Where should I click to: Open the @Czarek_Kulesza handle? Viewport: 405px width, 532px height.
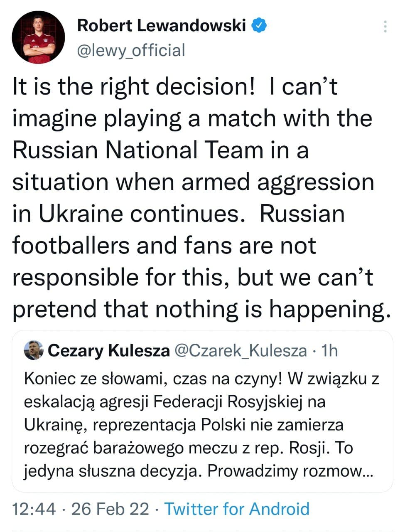[240, 351]
